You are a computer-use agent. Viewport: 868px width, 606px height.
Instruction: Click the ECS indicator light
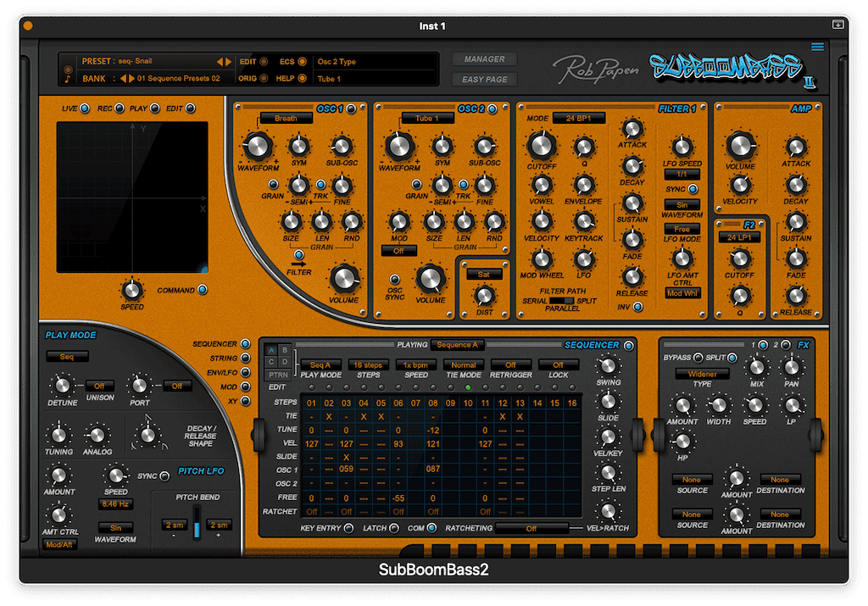303,60
